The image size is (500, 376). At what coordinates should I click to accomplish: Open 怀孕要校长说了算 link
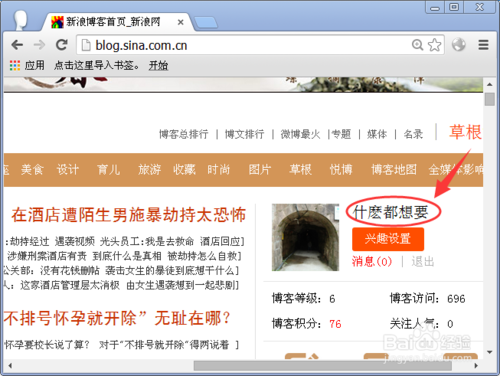point(47,345)
